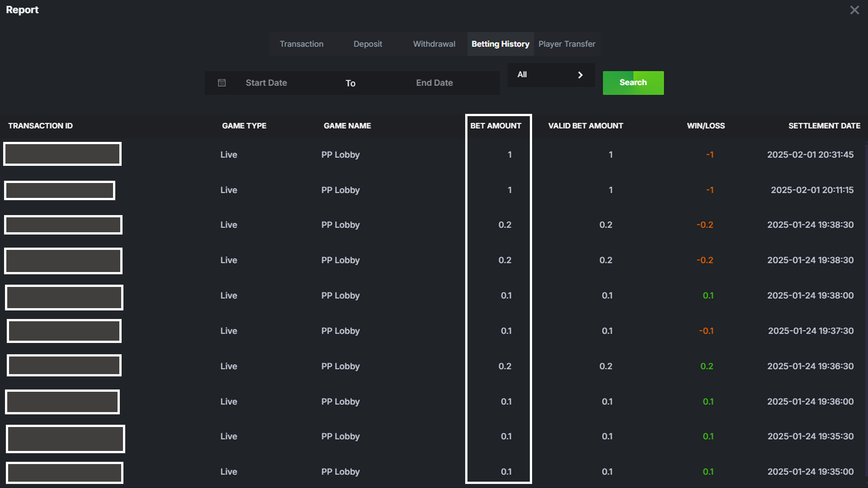Click the BET AMOUNT column header
This screenshot has height=488, width=868.
(x=495, y=126)
